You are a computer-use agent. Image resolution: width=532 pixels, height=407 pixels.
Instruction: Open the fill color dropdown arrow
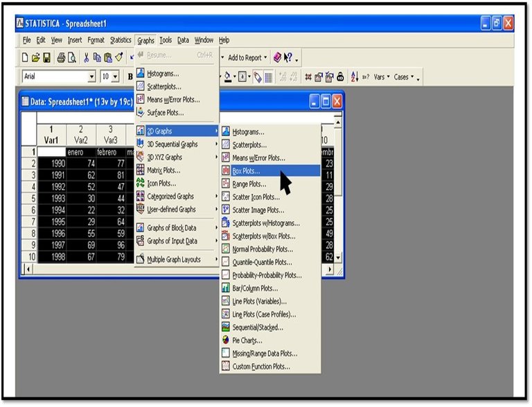click(x=234, y=77)
